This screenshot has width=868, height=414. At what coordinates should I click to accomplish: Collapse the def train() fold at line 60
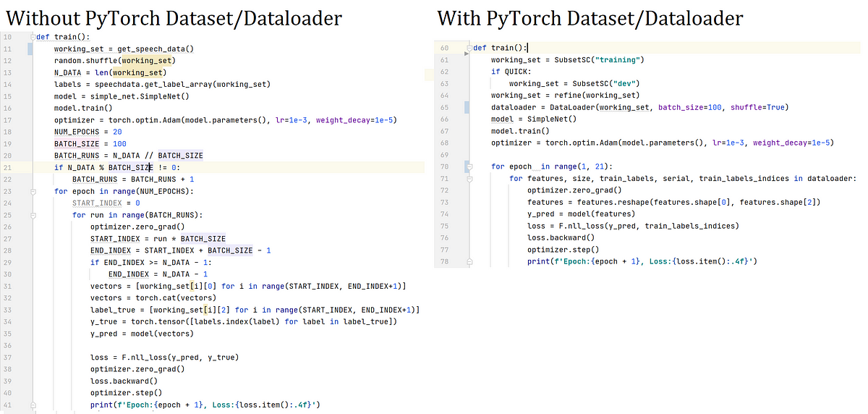(469, 48)
